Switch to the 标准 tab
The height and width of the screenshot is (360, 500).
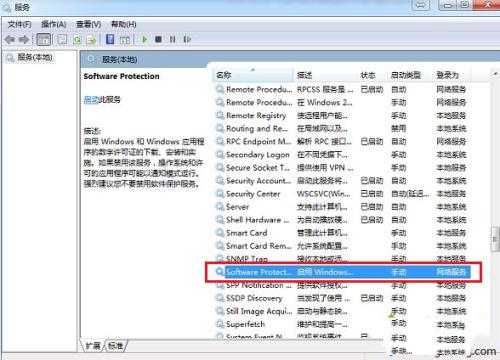pos(115,346)
